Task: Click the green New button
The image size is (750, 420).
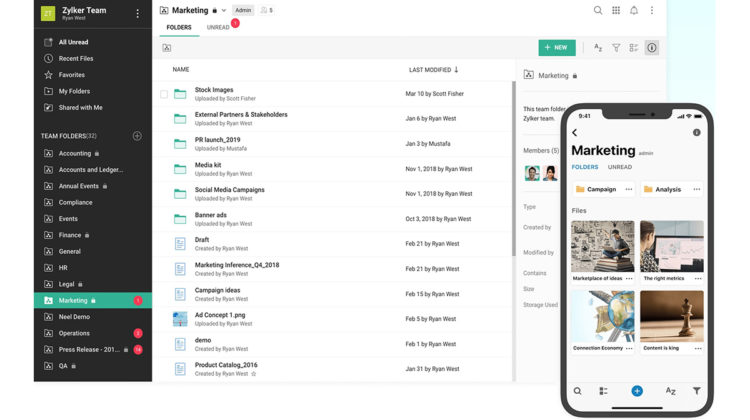Action: coord(556,48)
